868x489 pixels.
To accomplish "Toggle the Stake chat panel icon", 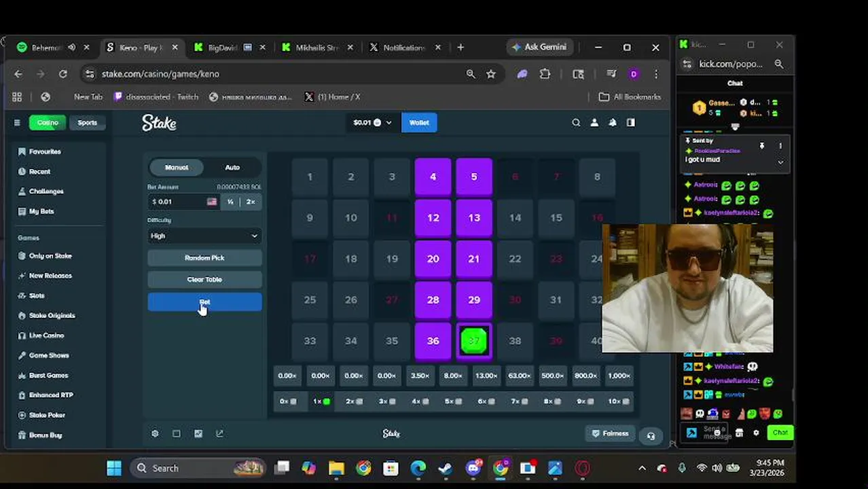I will point(631,123).
